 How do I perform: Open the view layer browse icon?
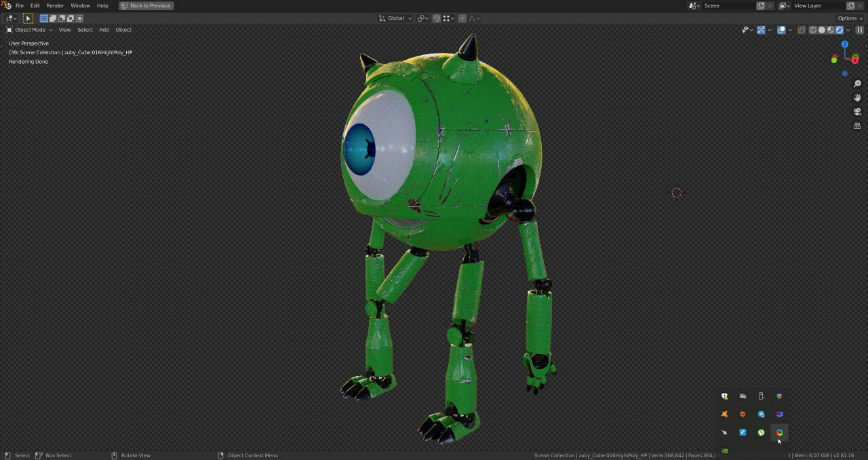[784, 5]
